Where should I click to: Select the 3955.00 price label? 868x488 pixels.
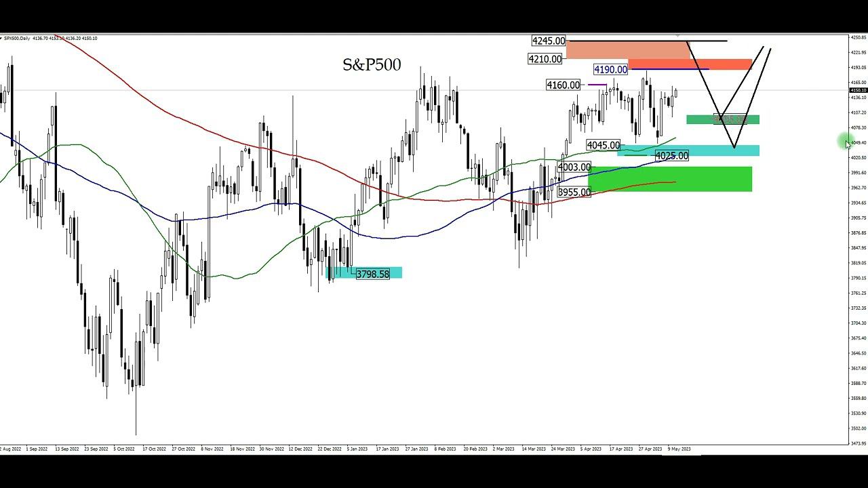coord(574,192)
